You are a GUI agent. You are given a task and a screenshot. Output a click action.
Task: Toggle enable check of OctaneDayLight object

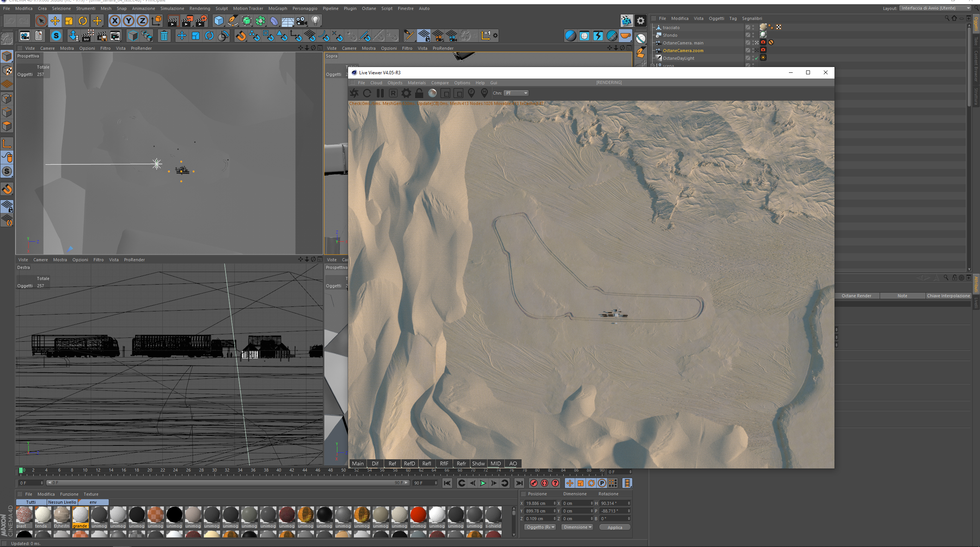756,58
